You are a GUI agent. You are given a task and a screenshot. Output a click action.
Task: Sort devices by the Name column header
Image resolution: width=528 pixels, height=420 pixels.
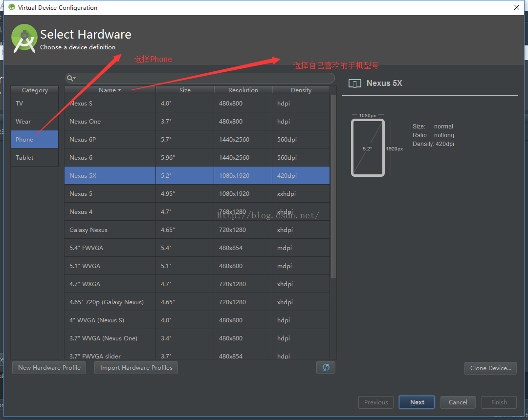pyautogui.click(x=110, y=90)
